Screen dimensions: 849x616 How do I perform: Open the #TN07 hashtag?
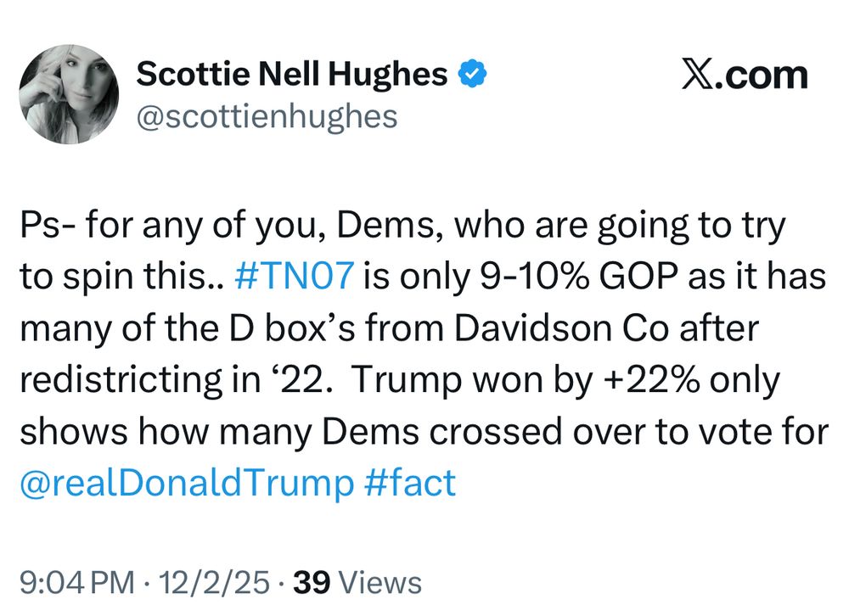coord(295,276)
